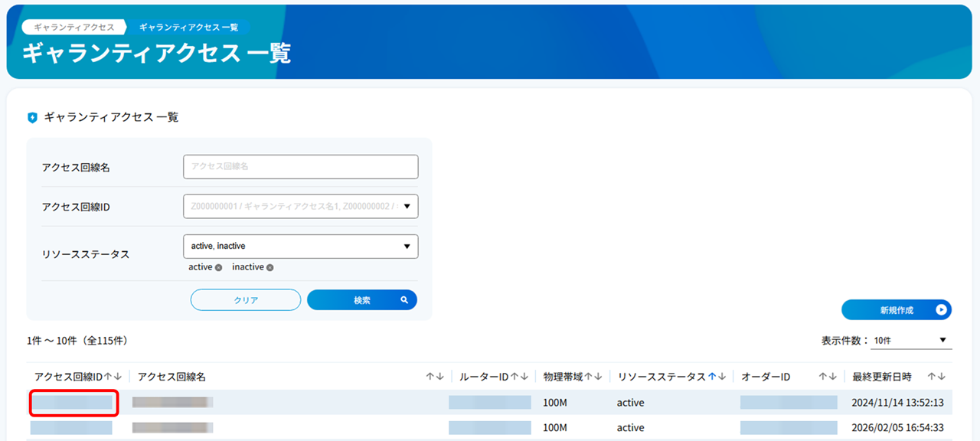The width and height of the screenshot is (980, 441).
Task: Click sort arrows for アクセス回線名 column
Action: click(435, 377)
